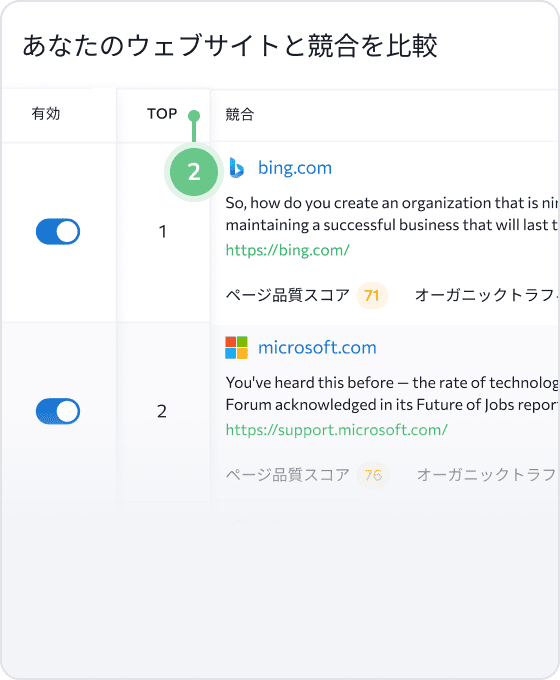Toggle off the microsoft.com competitor switch

pyautogui.click(x=58, y=411)
